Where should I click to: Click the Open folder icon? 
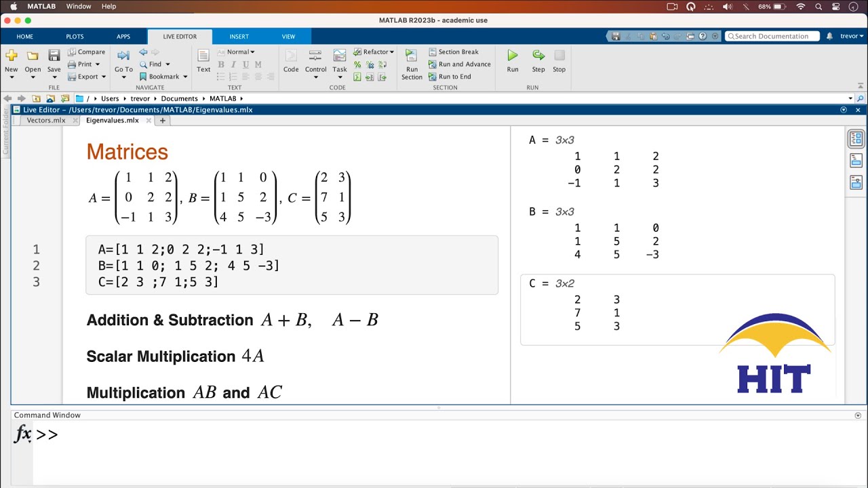tap(33, 56)
